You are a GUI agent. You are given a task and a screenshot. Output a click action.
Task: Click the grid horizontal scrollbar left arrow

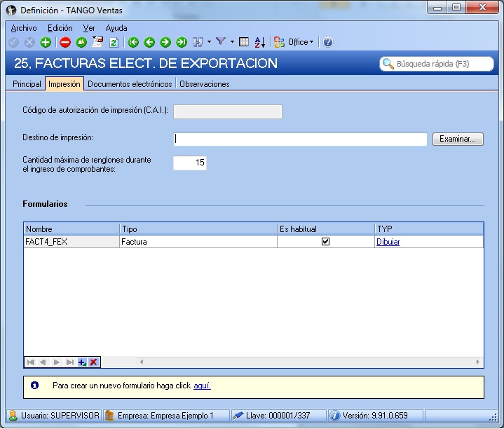[142, 362]
